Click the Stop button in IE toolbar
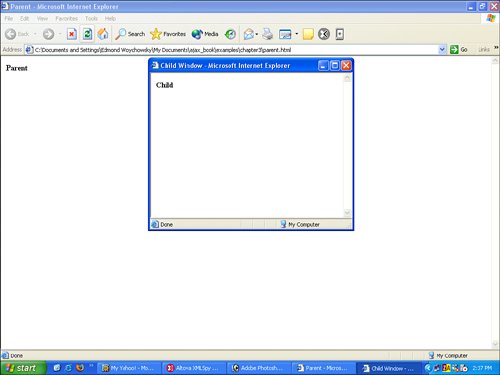 71,34
